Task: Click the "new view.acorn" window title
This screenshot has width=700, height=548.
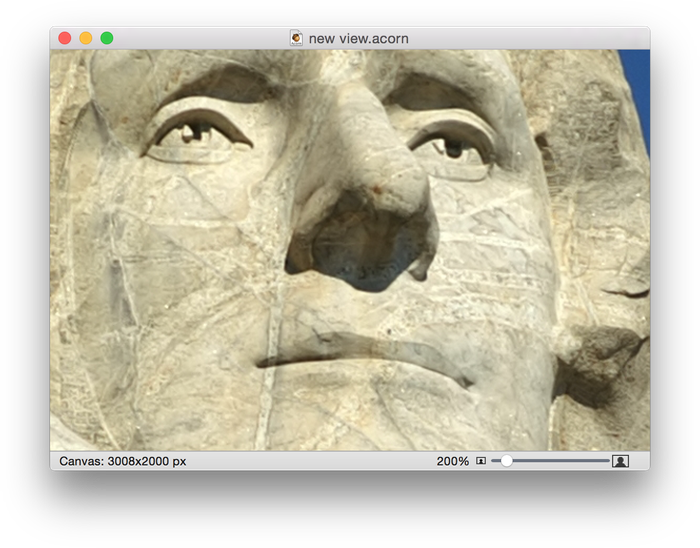Action: [x=358, y=38]
